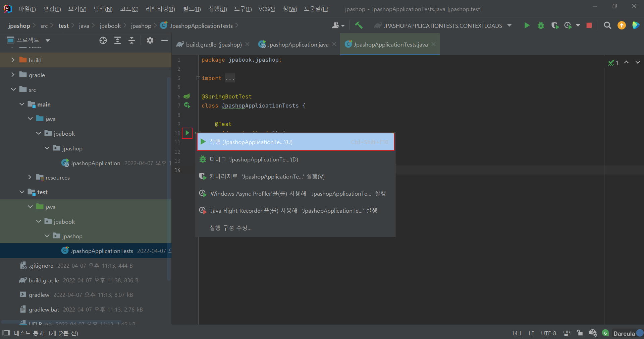Expand the build folder
Screen dimensions: 644x339
click(x=13, y=60)
